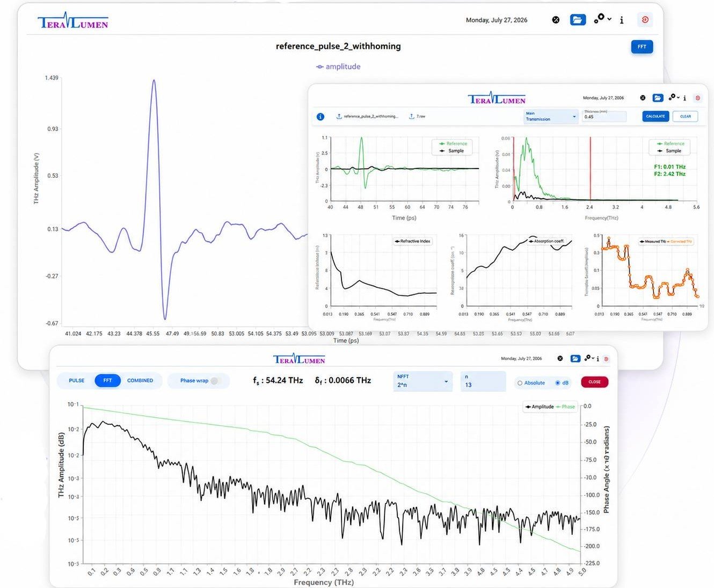Image resolution: width=714 pixels, height=588 pixels.
Task: Expand the connected-circles menu in the FFT window
Action: (x=590, y=358)
